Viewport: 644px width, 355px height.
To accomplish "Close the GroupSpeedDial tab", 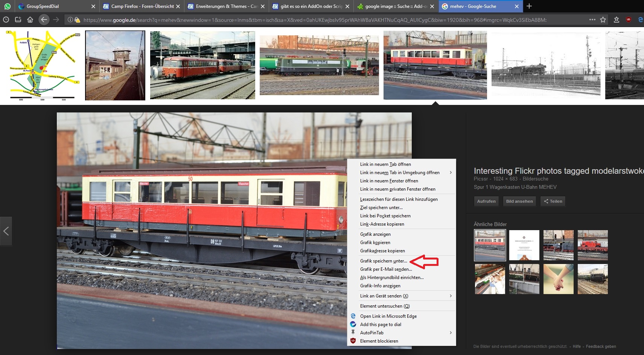I will tap(93, 6).
